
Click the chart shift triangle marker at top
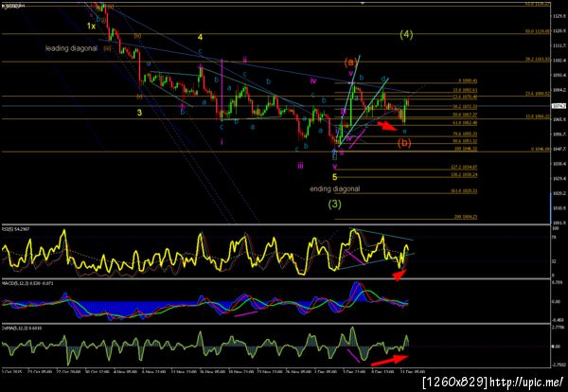click(363, 3)
